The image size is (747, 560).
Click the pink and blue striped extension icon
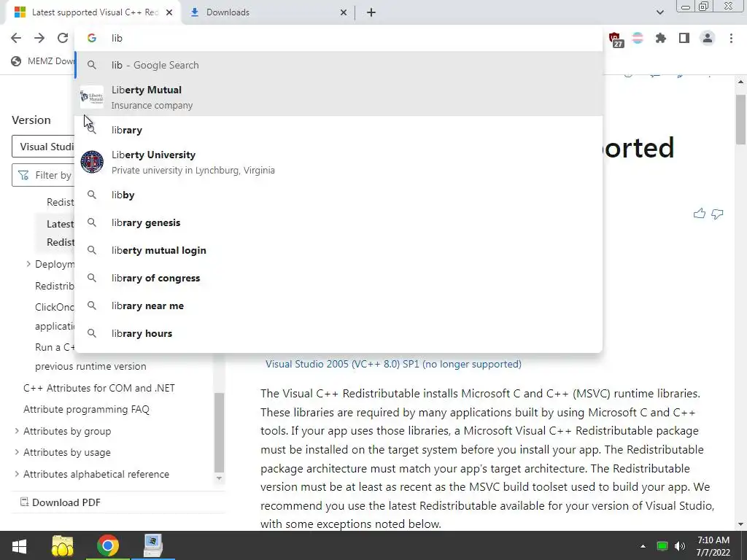pyautogui.click(x=638, y=38)
